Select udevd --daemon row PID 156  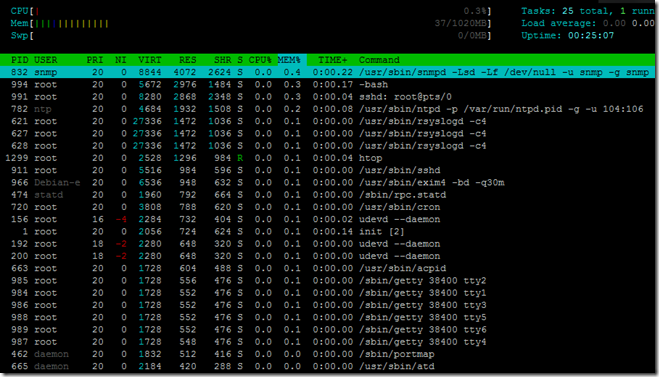327,219
